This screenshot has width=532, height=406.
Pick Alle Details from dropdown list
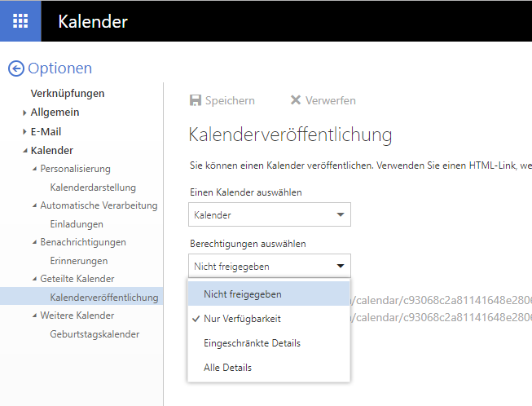pyautogui.click(x=227, y=368)
